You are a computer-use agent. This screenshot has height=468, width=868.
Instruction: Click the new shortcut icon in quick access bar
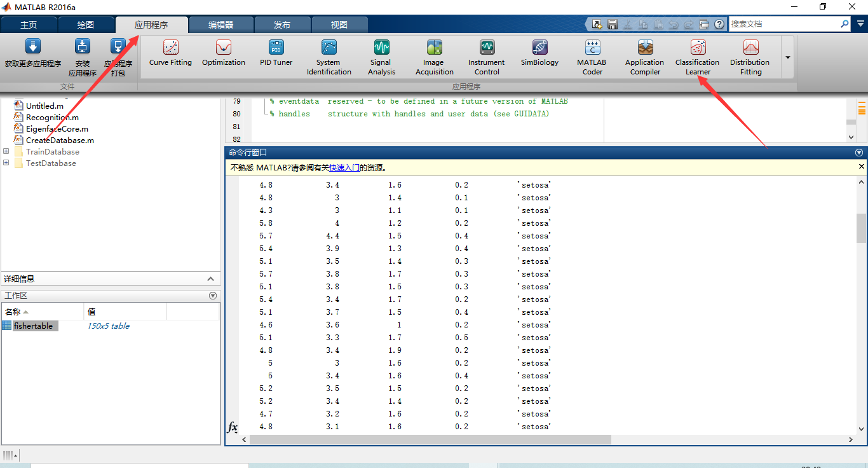[x=597, y=24]
